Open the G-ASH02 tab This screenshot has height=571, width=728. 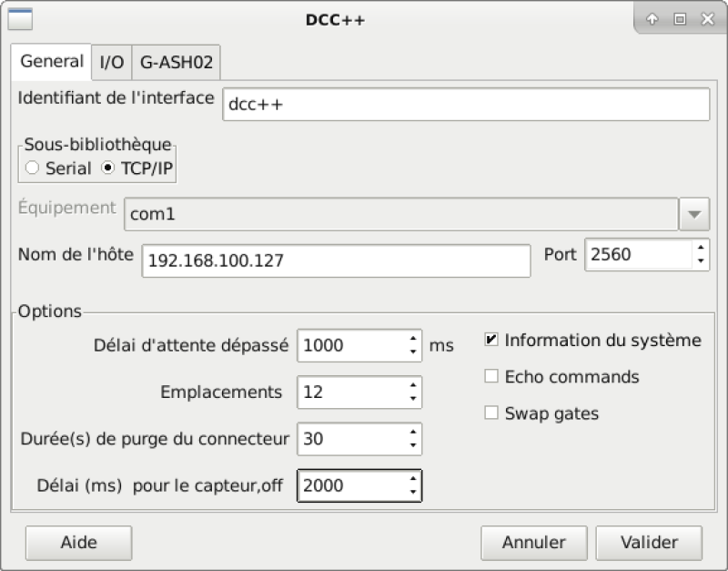tap(177, 62)
